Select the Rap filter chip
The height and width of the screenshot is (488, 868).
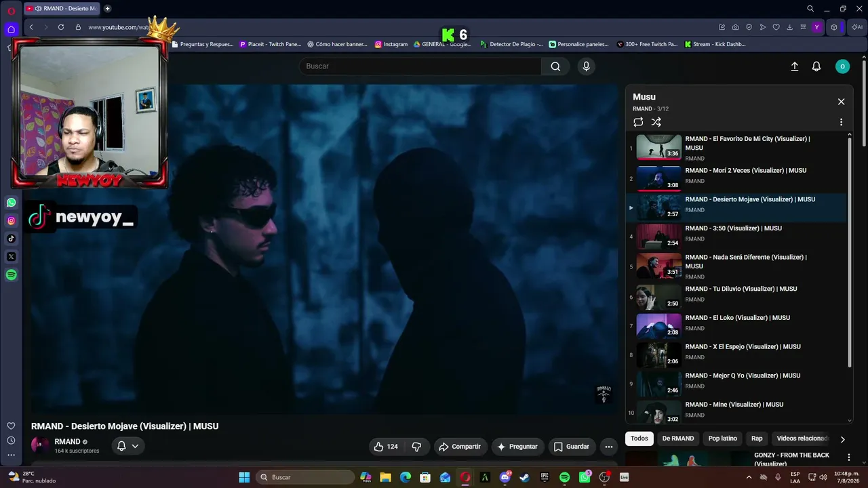coord(757,439)
